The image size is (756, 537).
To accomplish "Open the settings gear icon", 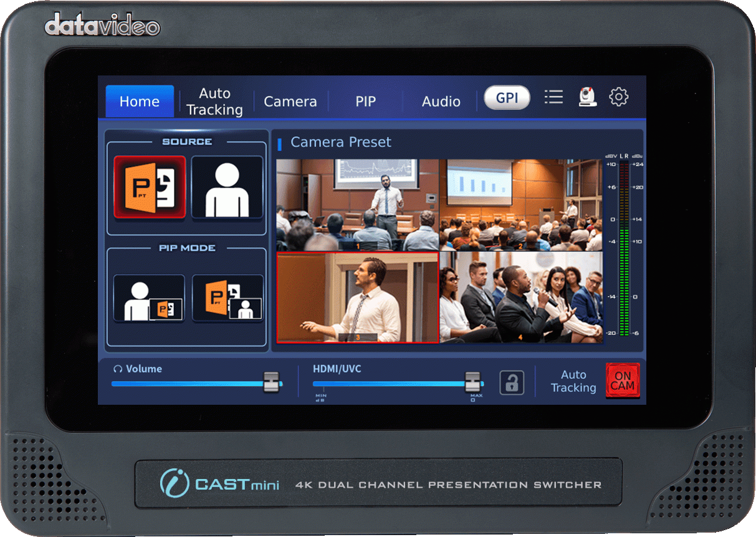I will pos(619,97).
